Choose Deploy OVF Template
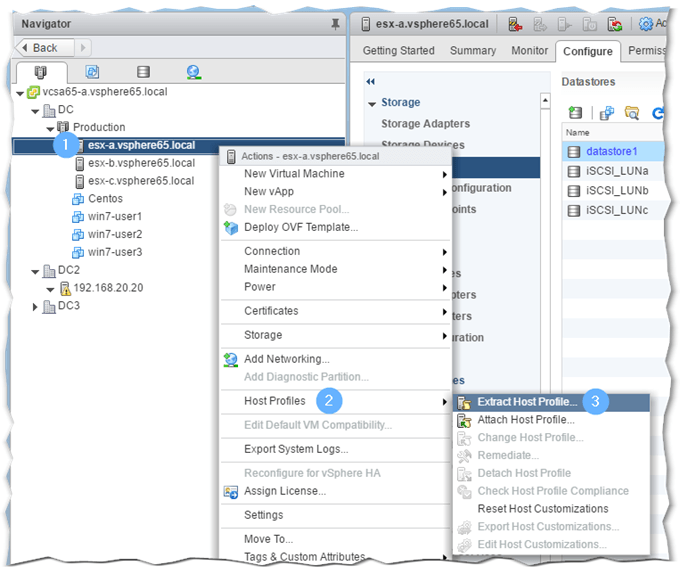Viewport: 680px width, 574px height. point(336,227)
